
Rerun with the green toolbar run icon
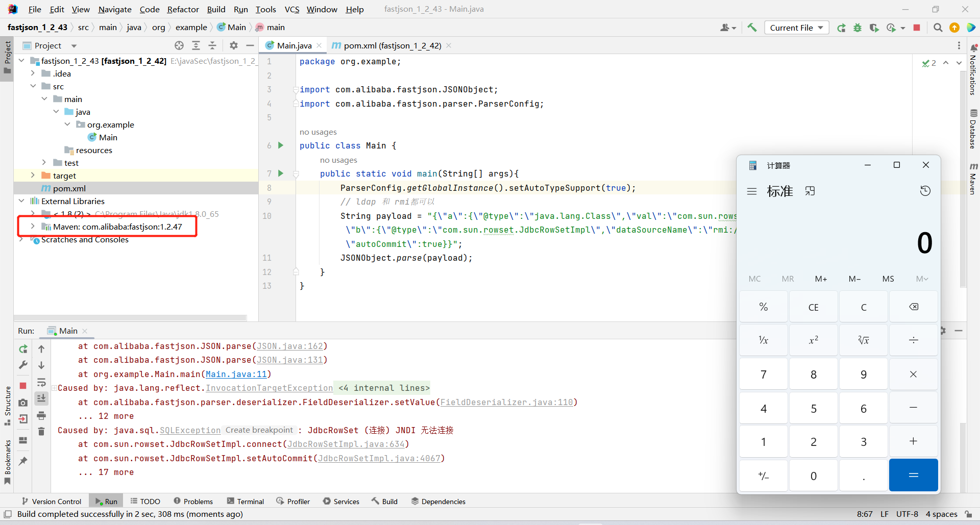coord(841,28)
